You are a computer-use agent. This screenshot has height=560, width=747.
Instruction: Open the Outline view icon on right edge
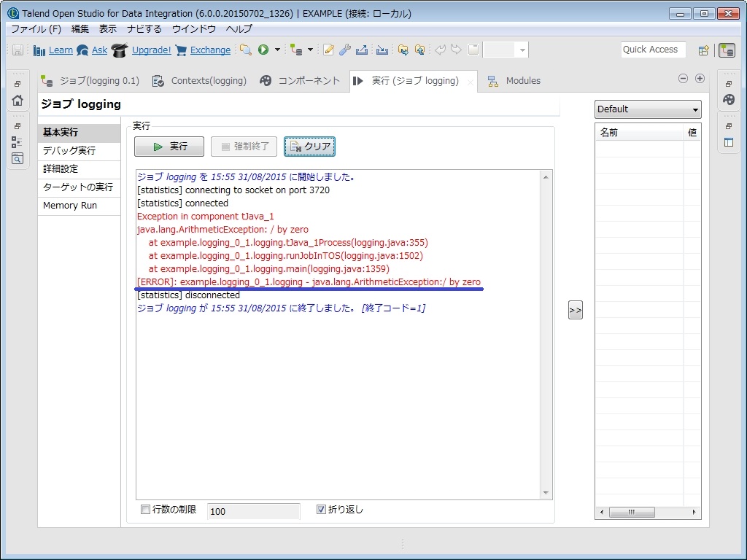[x=729, y=141]
